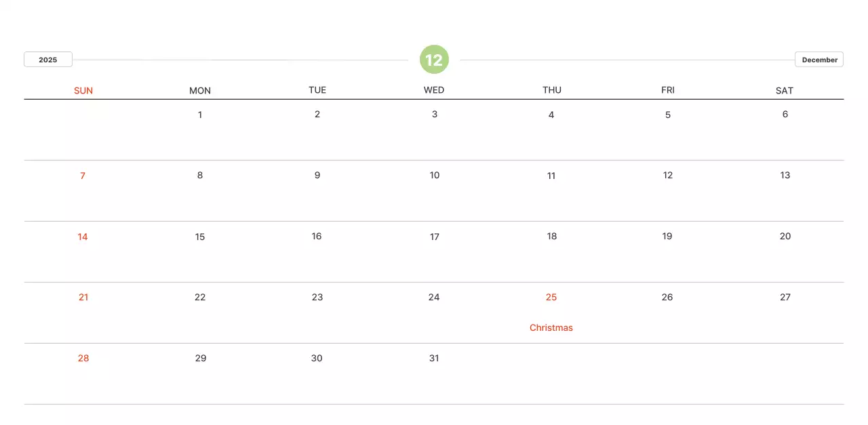This screenshot has height=425, width=868.
Task: Choose the WED weekday header
Action: 434,90
